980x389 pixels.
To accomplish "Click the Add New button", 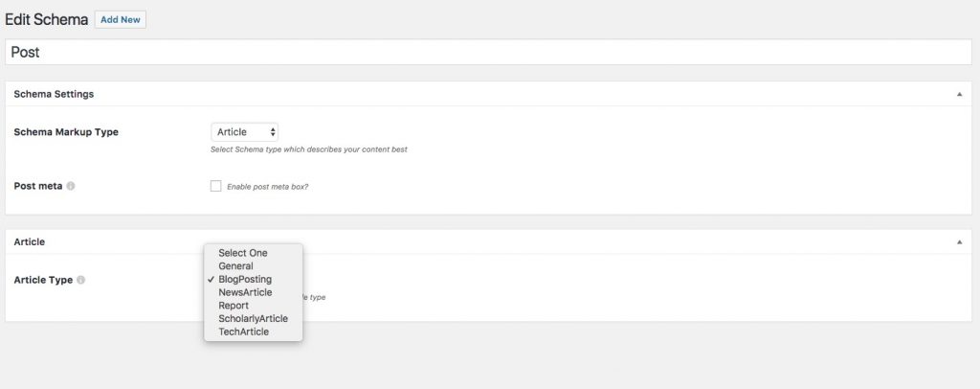I will tap(121, 20).
